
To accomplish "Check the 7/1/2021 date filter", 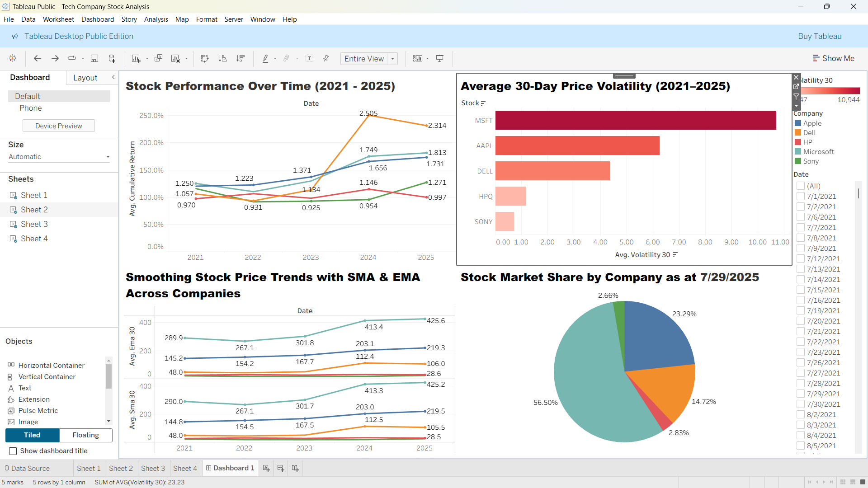I will (x=801, y=196).
